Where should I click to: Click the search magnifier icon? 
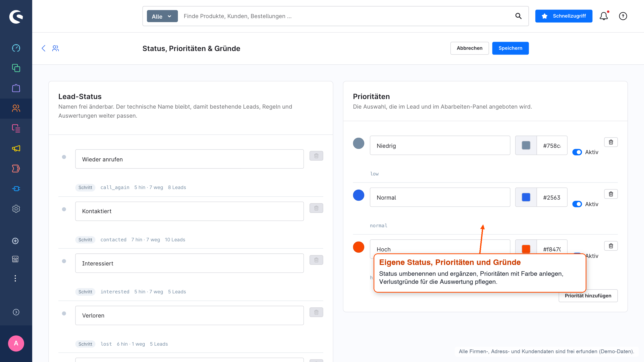click(518, 16)
